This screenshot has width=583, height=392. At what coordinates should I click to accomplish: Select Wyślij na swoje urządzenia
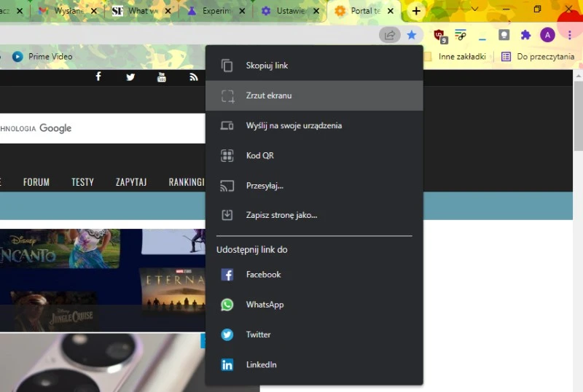(314, 126)
